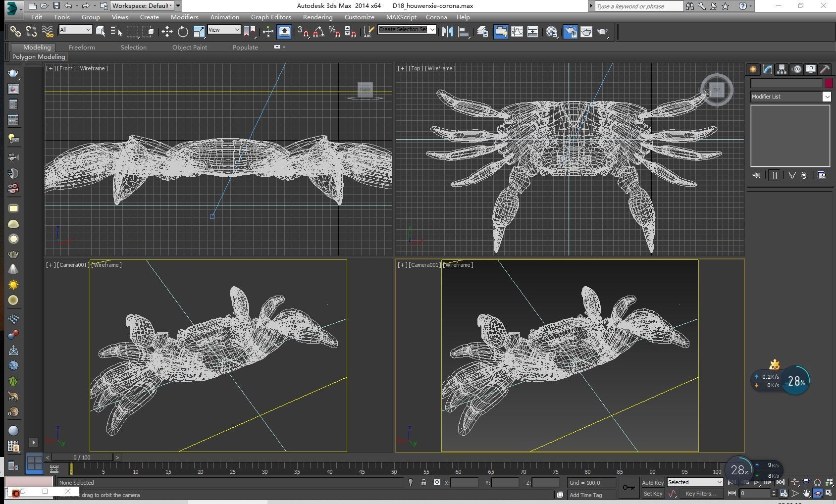Viewport: 836px width, 504px height.
Task: Switch to the Object Paint ribbon tab
Action: (x=190, y=47)
